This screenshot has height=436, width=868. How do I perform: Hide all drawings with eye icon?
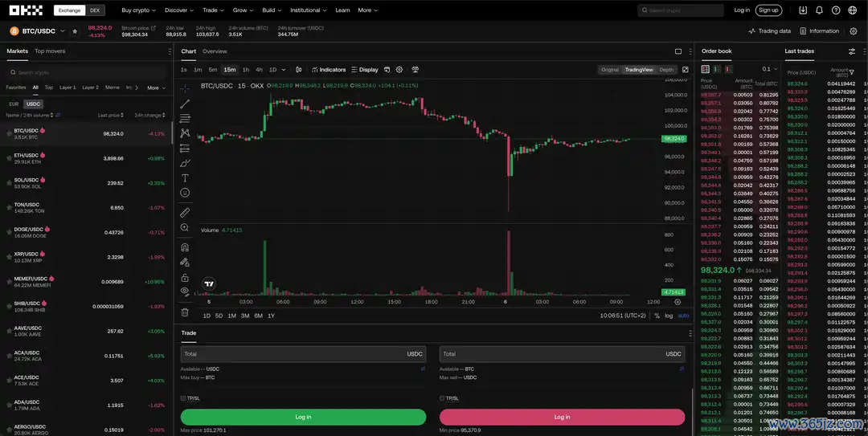click(x=185, y=291)
